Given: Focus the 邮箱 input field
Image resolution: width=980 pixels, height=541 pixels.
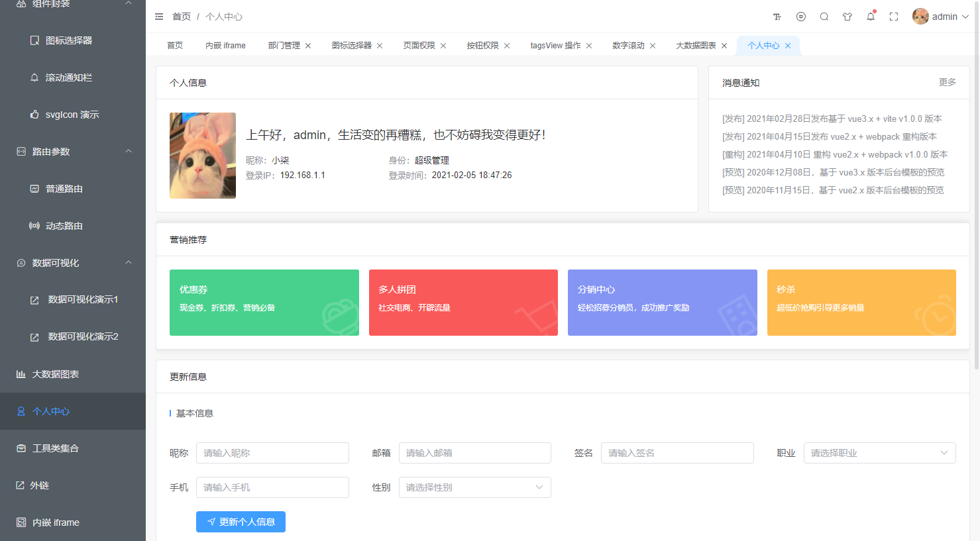Looking at the screenshot, I should pyautogui.click(x=475, y=453).
